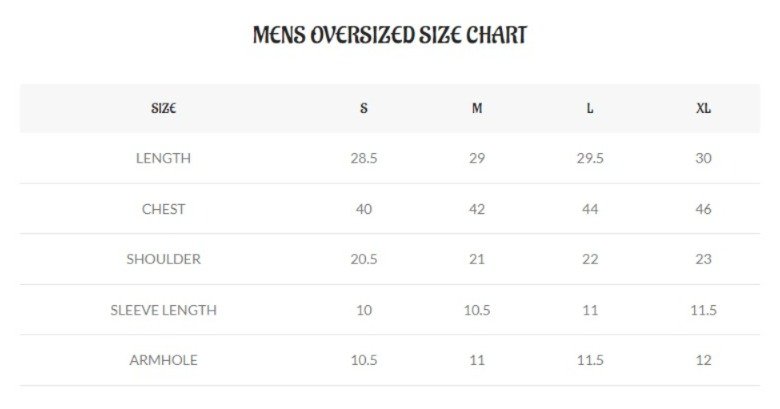The height and width of the screenshot is (409, 780).
Task: Click the chest value 40 for S
Action: coord(364,209)
